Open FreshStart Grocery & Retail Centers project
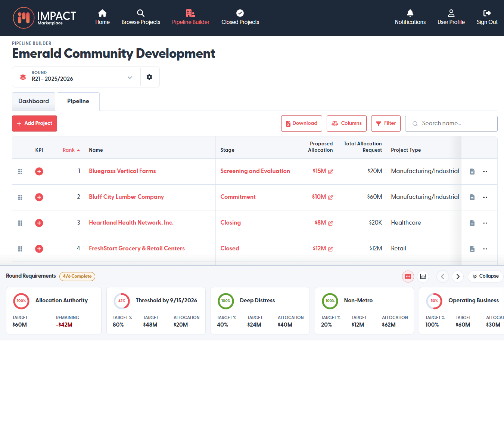Image resolution: width=504 pixels, height=429 pixels. (137, 249)
